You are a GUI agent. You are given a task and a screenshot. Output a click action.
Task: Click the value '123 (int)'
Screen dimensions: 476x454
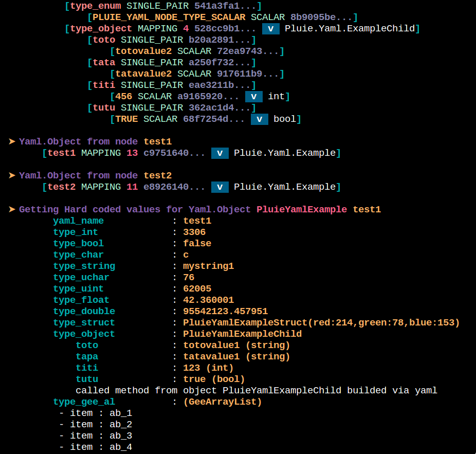click(208, 368)
